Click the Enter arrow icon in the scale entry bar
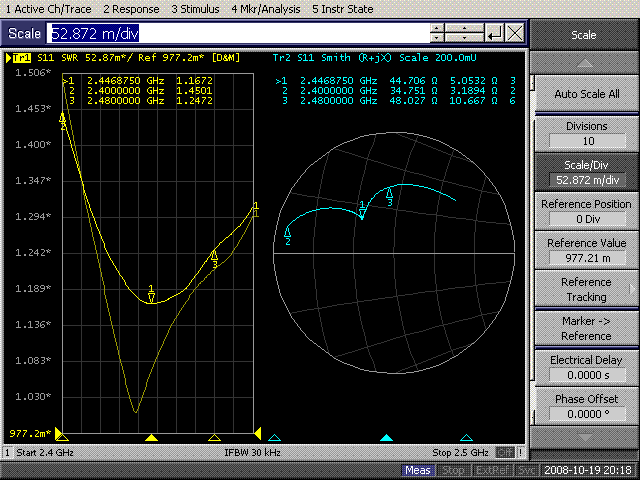Image resolution: width=640 pixels, height=480 pixels. (x=493, y=34)
